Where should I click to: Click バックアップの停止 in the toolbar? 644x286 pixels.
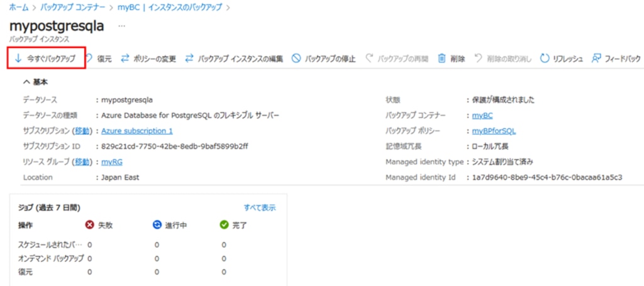click(330, 59)
